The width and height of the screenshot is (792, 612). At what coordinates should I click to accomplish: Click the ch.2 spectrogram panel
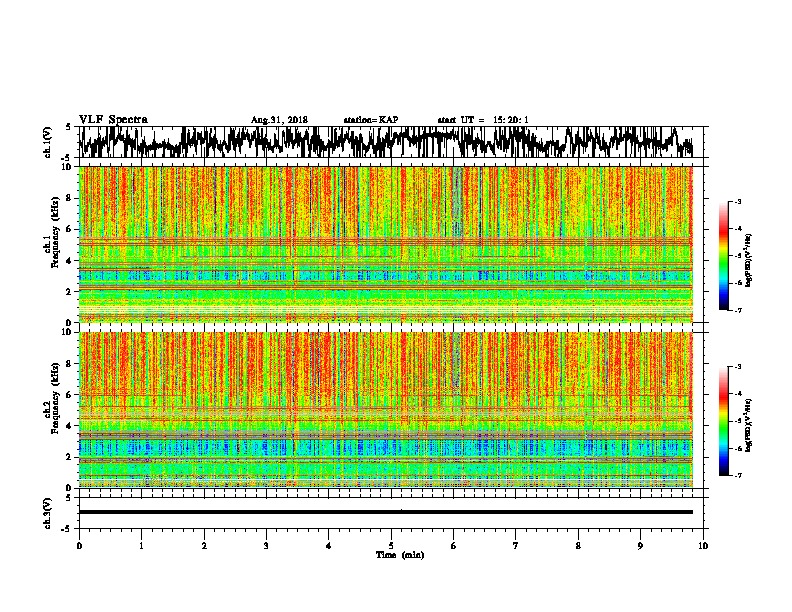386,410
